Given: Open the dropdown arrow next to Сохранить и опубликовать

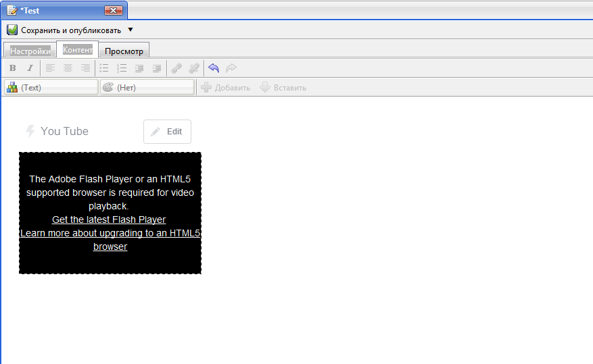Looking at the screenshot, I should (131, 30).
